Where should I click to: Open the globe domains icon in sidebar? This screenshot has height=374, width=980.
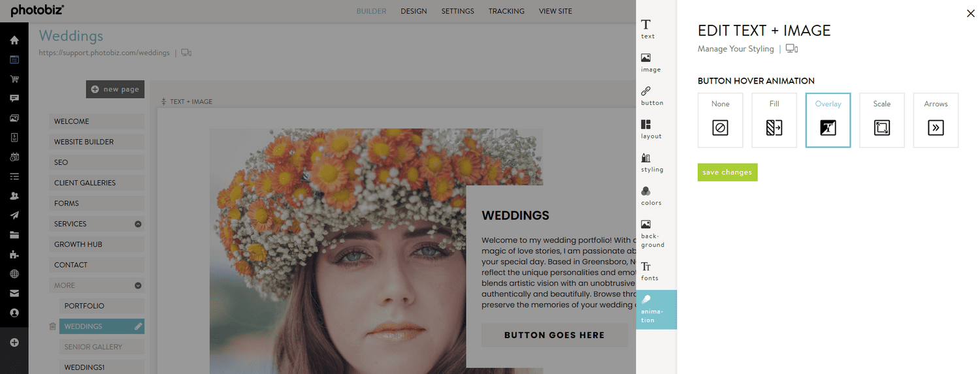pyautogui.click(x=14, y=274)
